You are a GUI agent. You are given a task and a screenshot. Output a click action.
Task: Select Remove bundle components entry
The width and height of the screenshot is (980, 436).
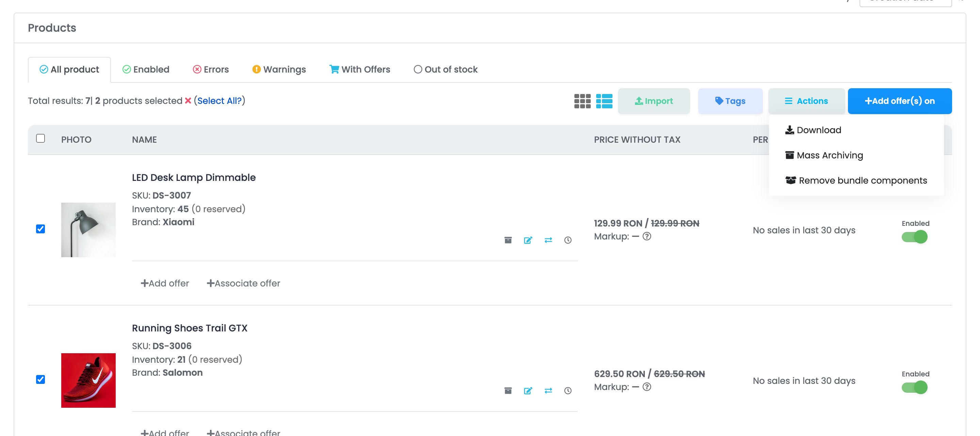point(856,180)
